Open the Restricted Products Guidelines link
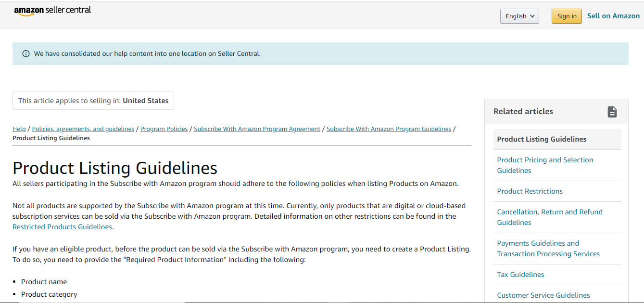This screenshot has height=303, width=644. (62, 226)
